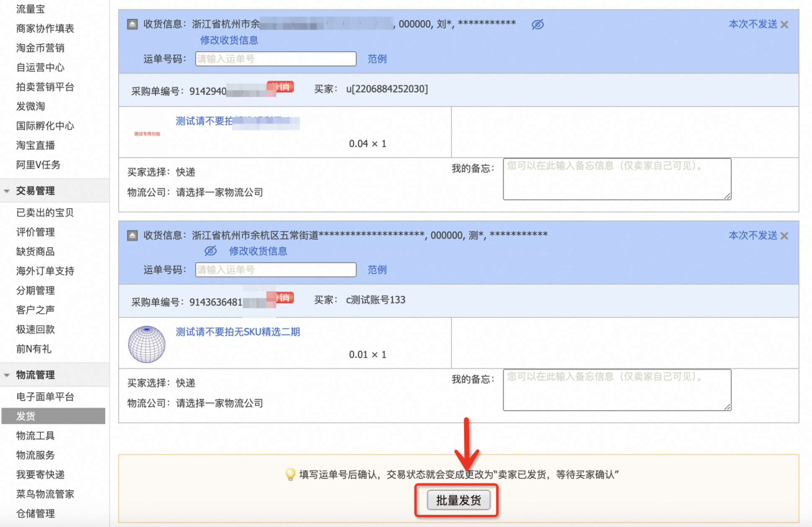This screenshot has width=812, height=527.
Task: Toggle address visibility eye in second order
Action: pos(210,251)
